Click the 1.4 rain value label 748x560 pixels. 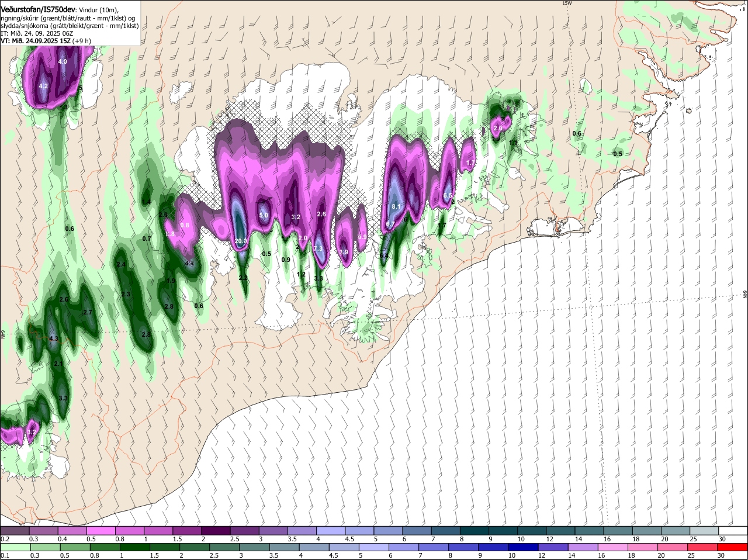click(x=147, y=202)
